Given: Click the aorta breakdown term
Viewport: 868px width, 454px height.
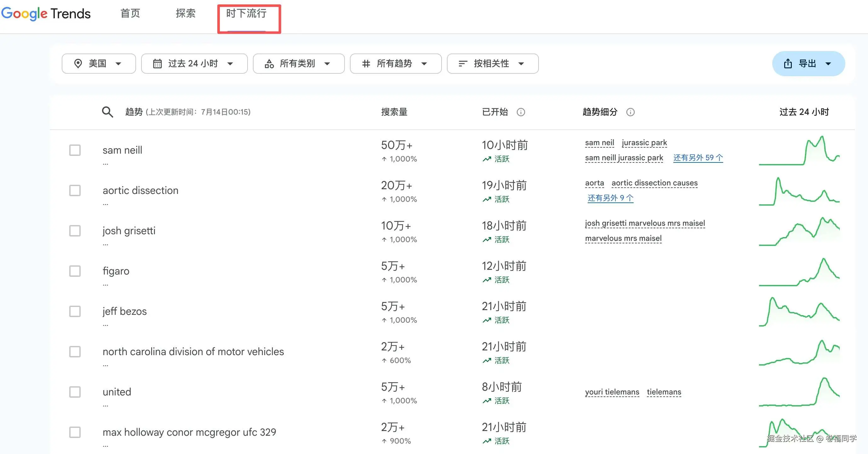Looking at the screenshot, I should point(594,183).
